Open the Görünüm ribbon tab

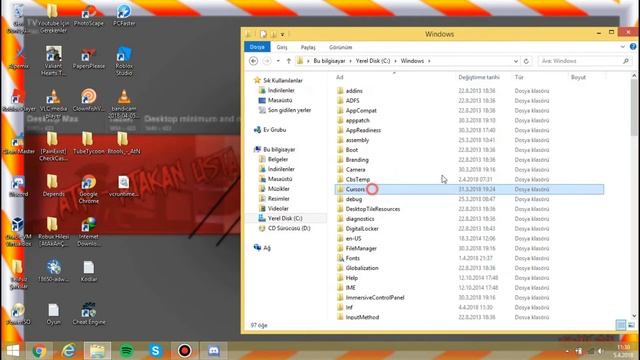(x=340, y=47)
